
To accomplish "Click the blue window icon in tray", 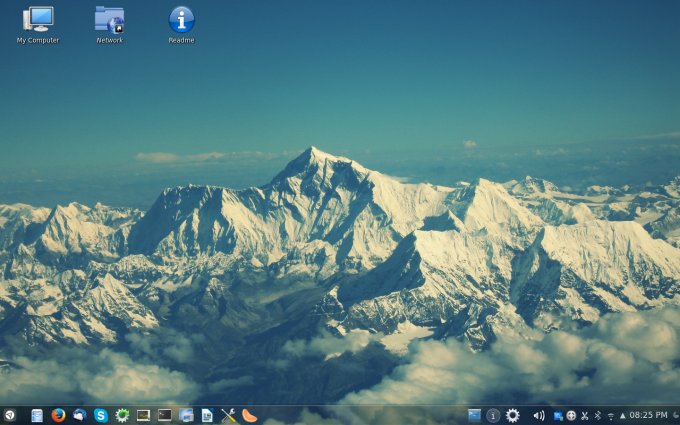I will [x=474, y=415].
